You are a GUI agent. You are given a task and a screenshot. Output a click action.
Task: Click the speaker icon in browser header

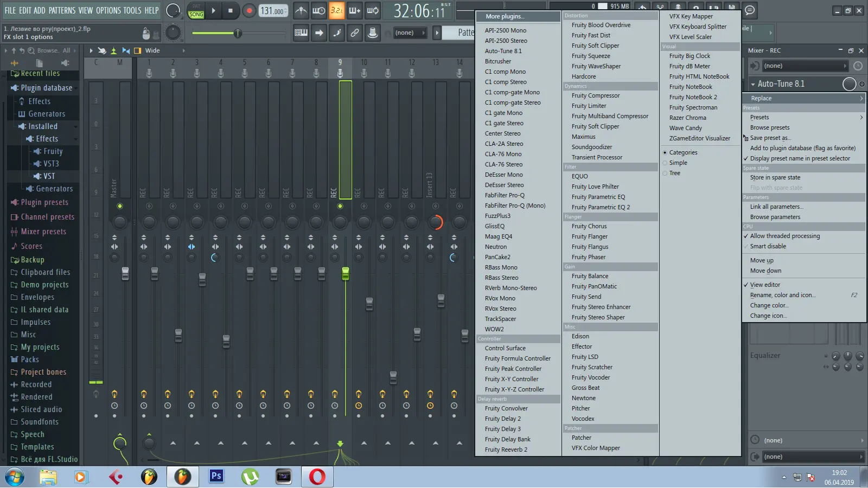(65, 63)
